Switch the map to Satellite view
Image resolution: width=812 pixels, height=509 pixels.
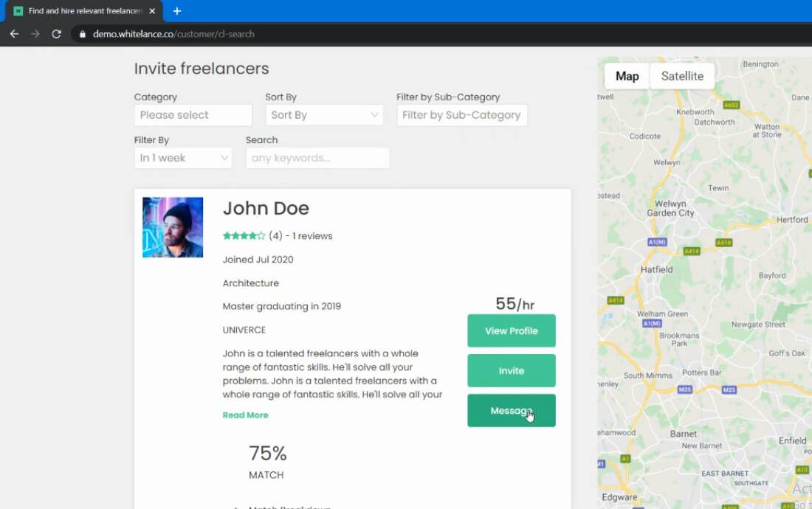[x=683, y=76]
